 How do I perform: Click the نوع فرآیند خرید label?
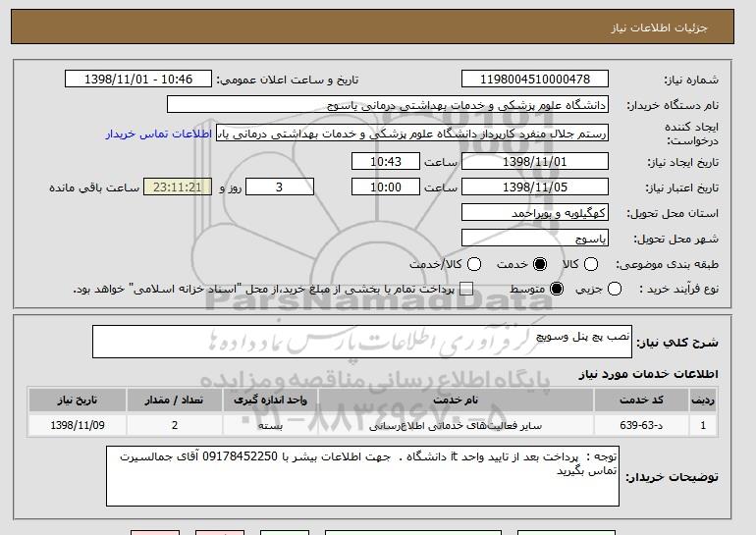678,290
